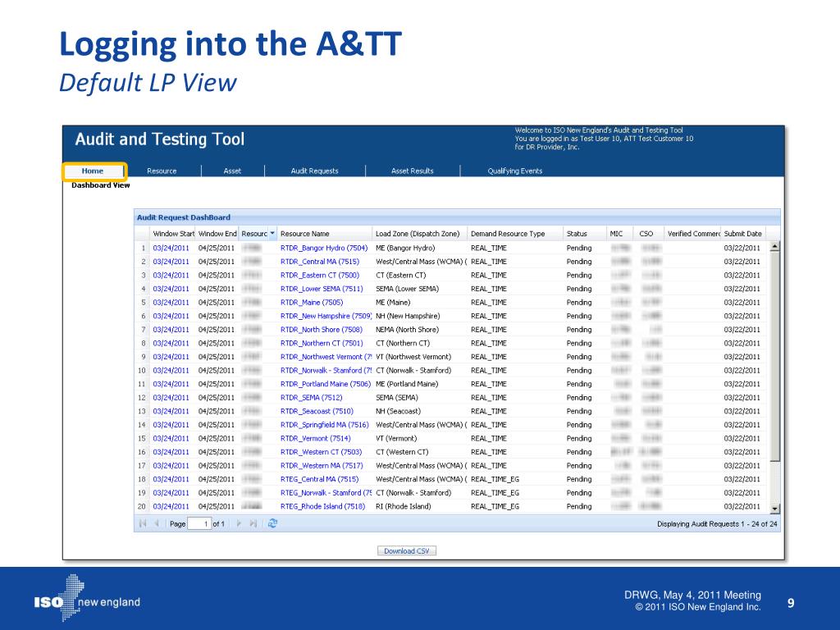
Task: Open RTDR_North Shore (7508) resource link
Action: 322,330
